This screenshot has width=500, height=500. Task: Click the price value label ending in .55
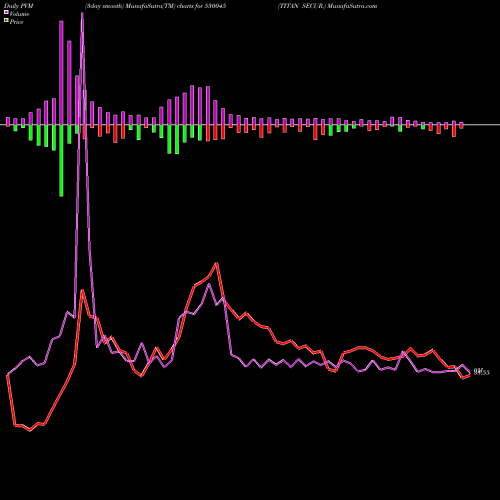pyautogui.click(x=482, y=372)
